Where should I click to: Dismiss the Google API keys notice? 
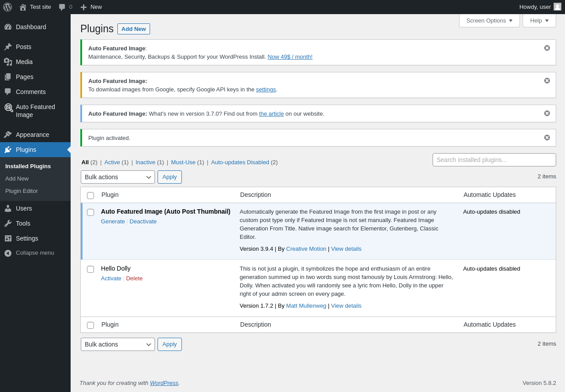[547, 81]
